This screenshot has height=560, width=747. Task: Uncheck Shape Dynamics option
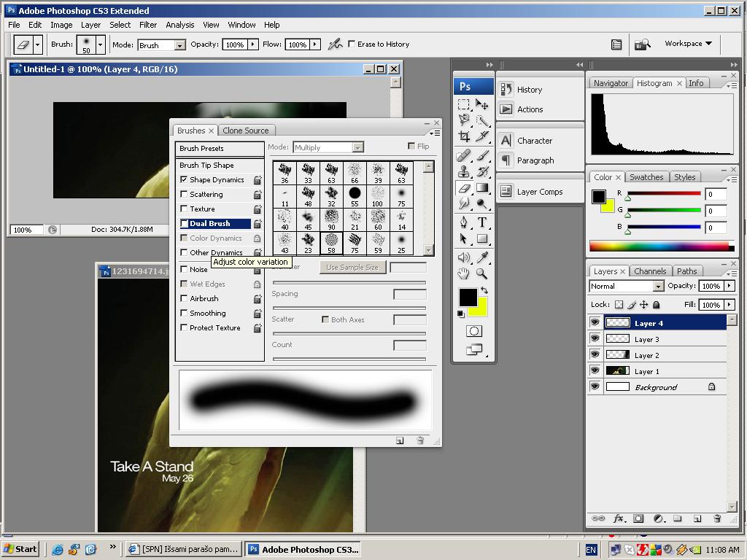tap(185, 179)
